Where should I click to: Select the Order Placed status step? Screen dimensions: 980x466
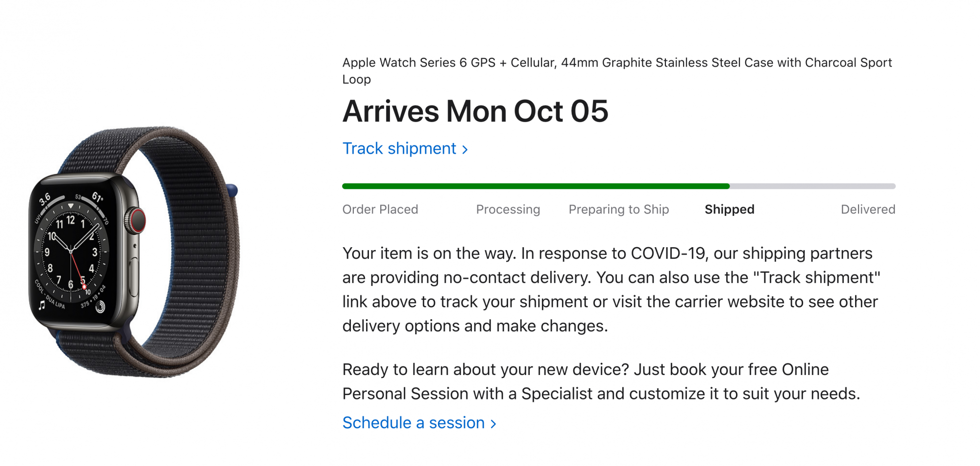pyautogui.click(x=380, y=210)
